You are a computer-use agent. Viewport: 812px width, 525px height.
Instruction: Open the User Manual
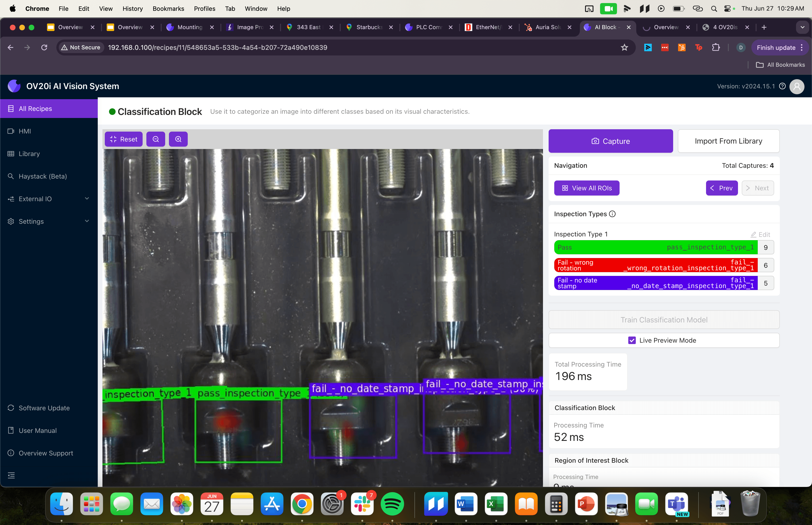(x=38, y=430)
